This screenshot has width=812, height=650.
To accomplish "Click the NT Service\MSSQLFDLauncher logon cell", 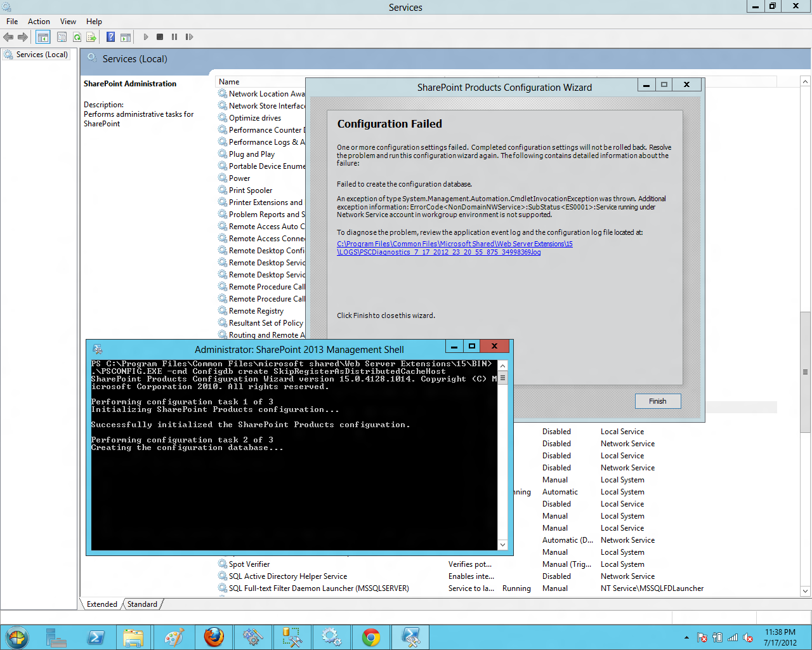I will point(652,588).
